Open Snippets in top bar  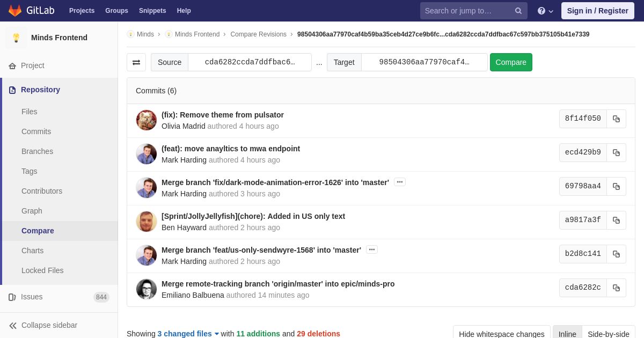click(152, 11)
